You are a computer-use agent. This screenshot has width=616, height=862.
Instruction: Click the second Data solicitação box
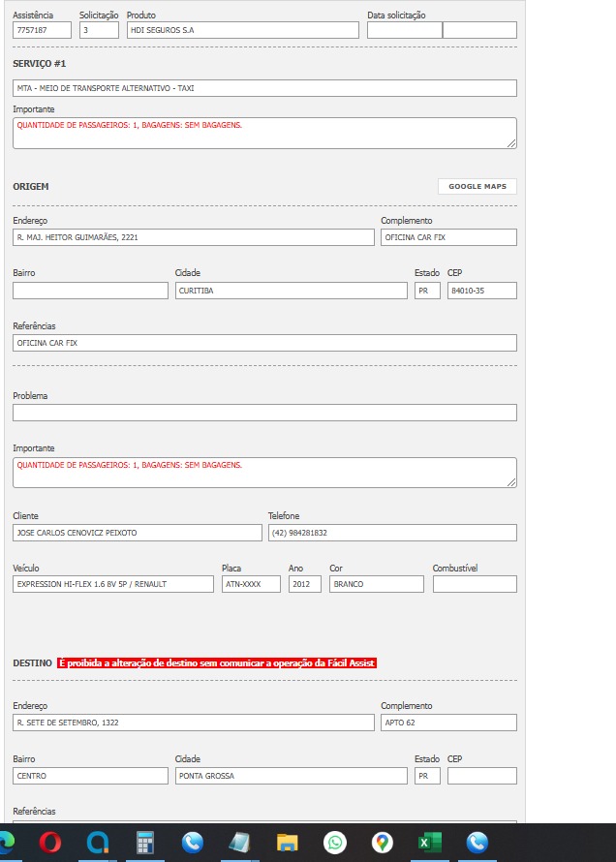pyautogui.click(x=479, y=30)
